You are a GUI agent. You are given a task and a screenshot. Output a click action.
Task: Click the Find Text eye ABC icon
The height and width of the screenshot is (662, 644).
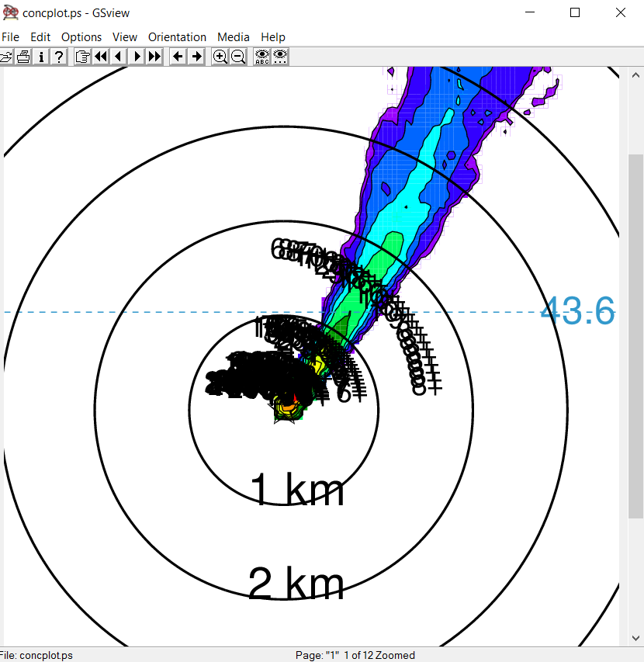point(261,57)
